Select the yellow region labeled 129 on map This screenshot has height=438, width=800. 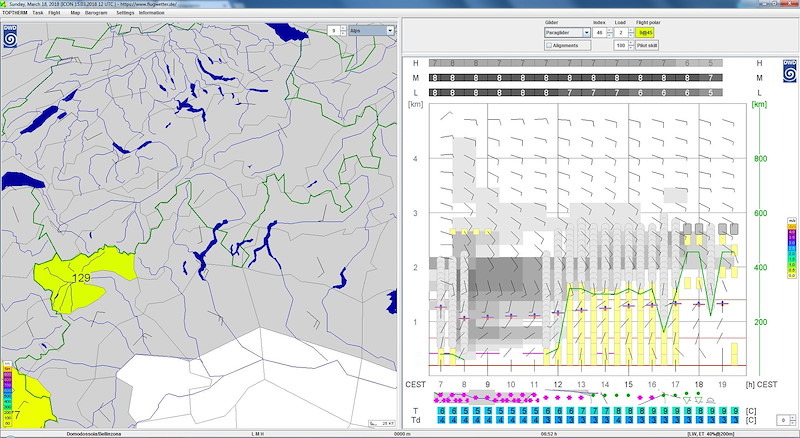(82, 278)
